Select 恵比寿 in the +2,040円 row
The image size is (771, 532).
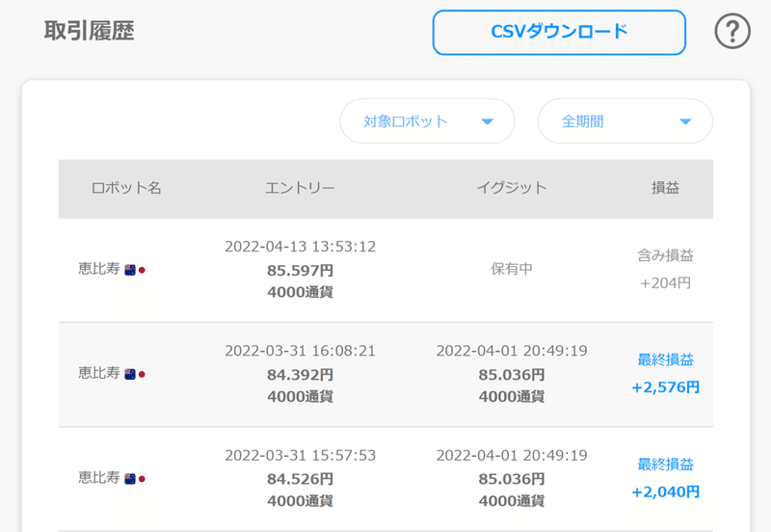click(x=99, y=477)
